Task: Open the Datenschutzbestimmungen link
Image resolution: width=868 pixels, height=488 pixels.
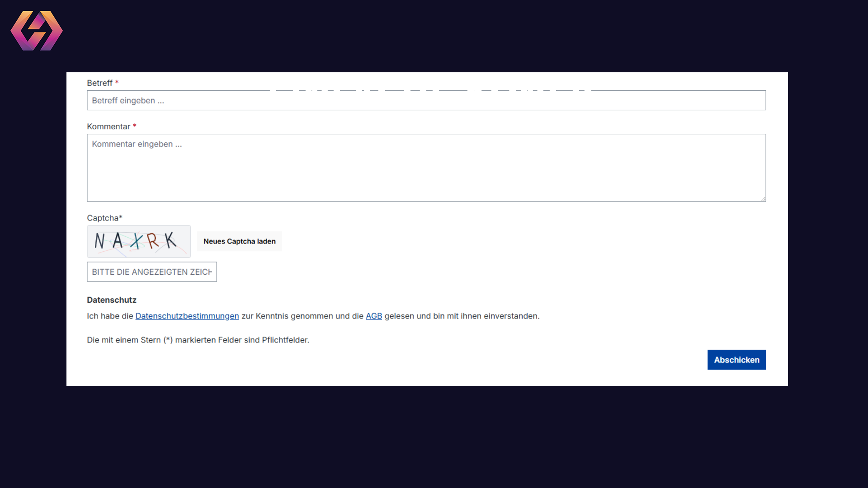Action: (187, 316)
